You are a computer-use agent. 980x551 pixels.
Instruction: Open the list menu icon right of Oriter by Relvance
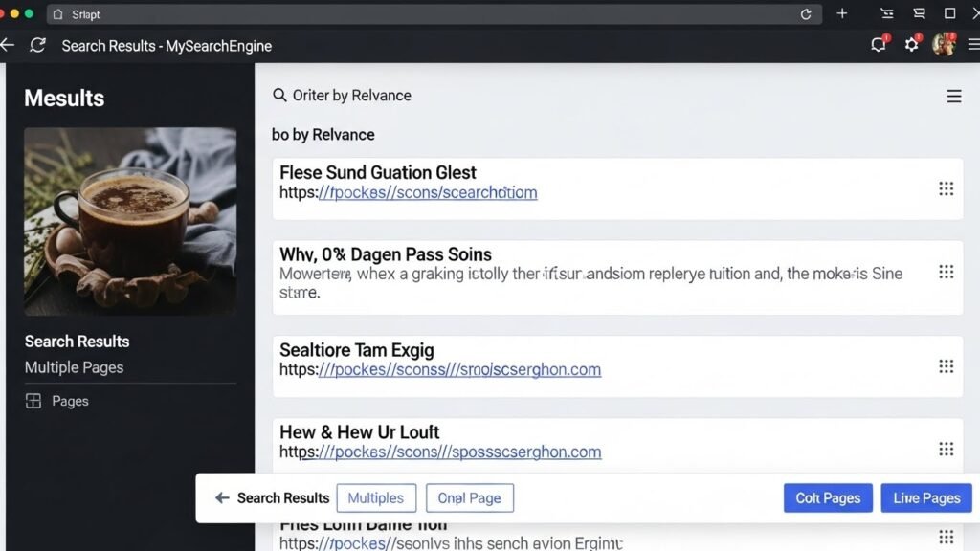953,97
